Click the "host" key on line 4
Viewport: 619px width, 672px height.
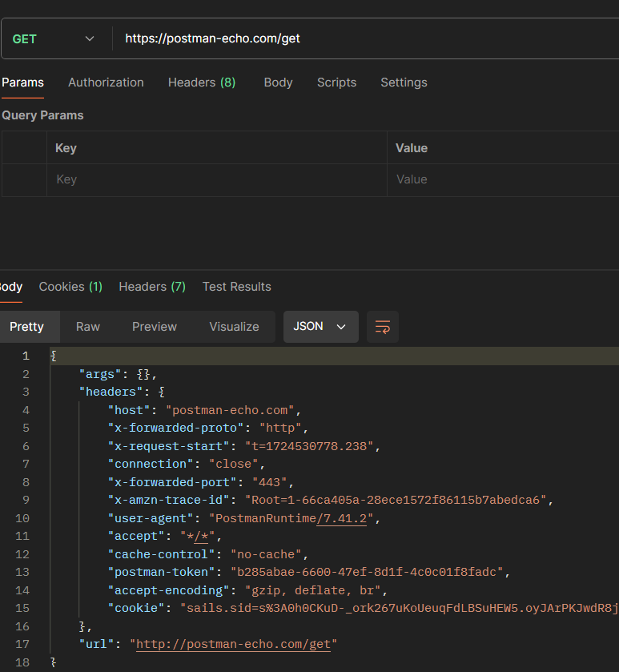[x=129, y=410]
